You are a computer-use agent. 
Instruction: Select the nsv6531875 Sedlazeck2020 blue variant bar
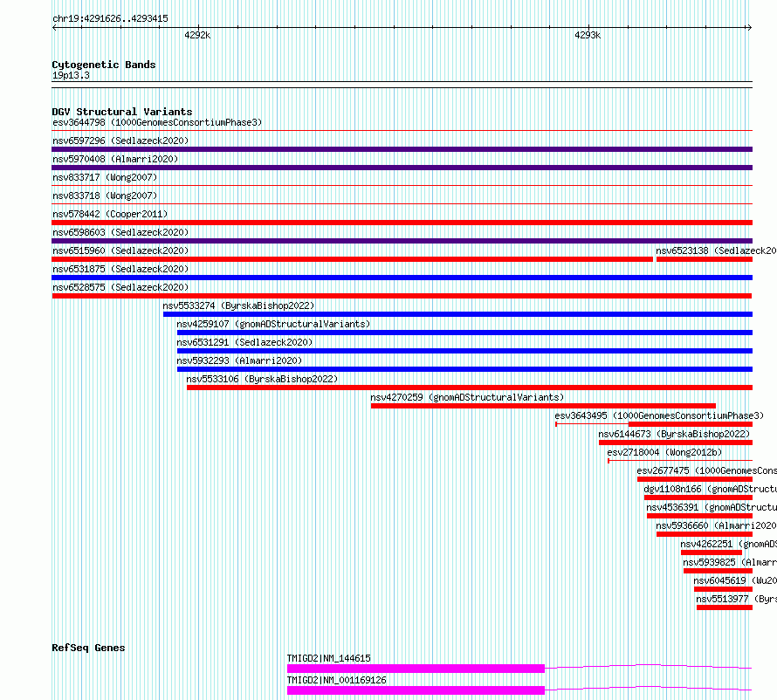tap(402, 278)
